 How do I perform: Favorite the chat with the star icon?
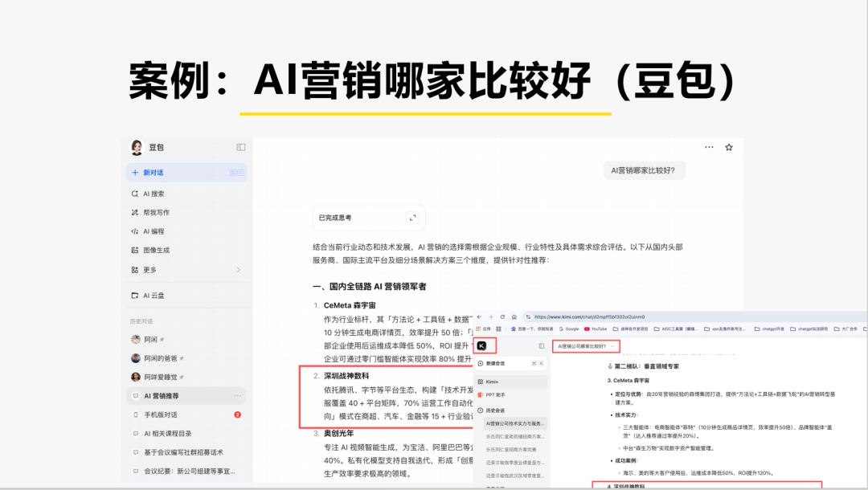click(729, 147)
